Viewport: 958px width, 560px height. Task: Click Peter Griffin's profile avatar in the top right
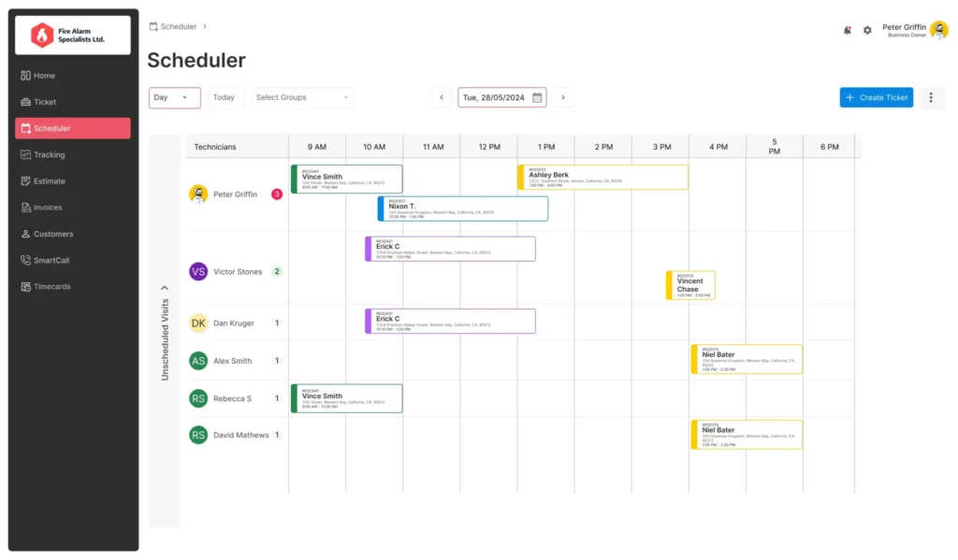tap(938, 30)
